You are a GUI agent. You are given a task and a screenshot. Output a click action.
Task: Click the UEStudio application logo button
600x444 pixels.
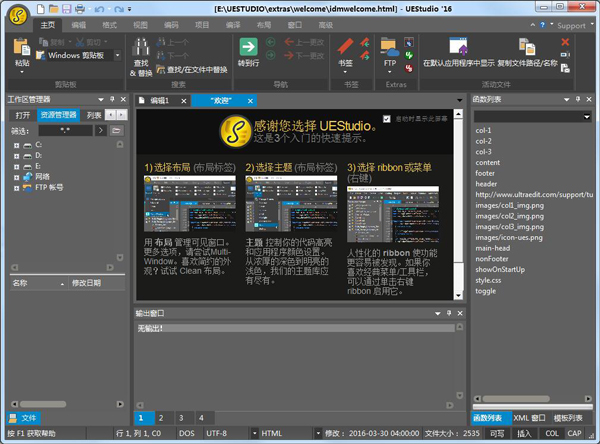tap(18, 15)
